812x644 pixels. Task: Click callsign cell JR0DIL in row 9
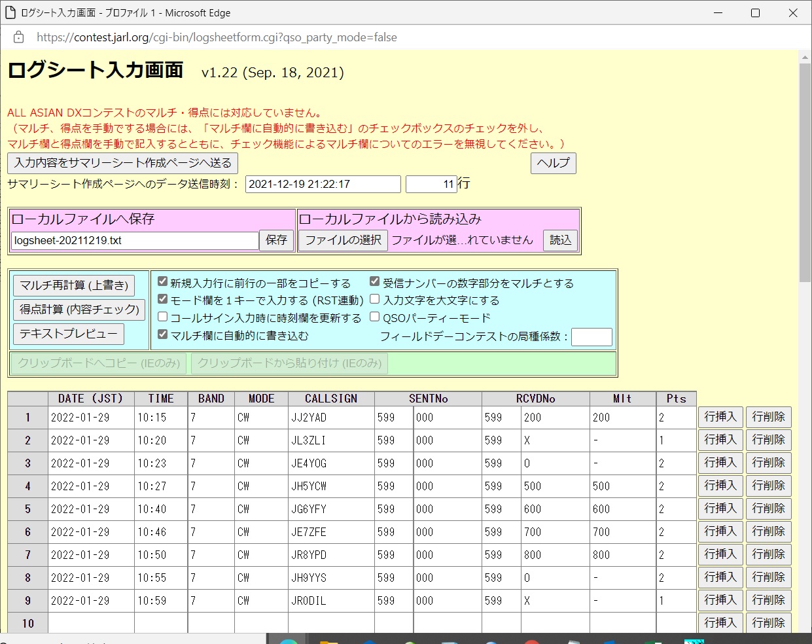tap(331, 601)
